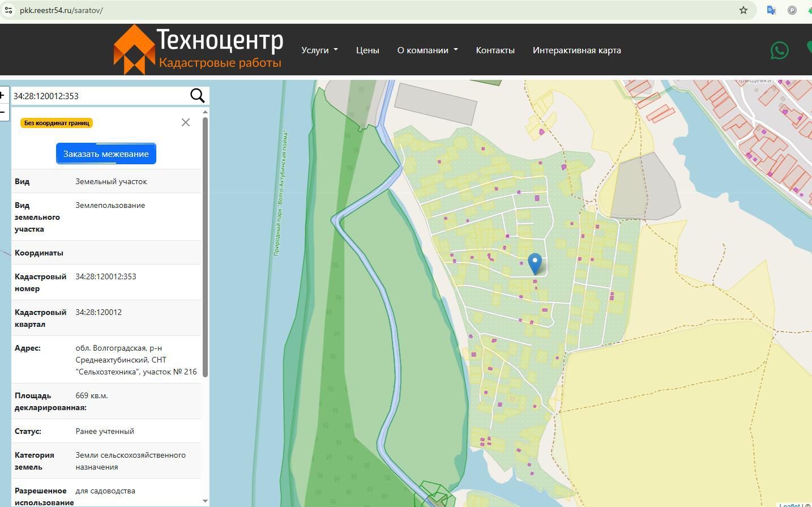Screen dimensions: 812x507
Task: Close the parcel info panel
Action: coord(186,122)
